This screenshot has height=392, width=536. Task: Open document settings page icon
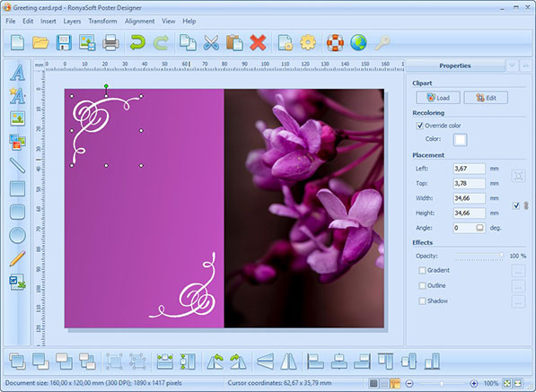pyautogui.click(x=286, y=43)
